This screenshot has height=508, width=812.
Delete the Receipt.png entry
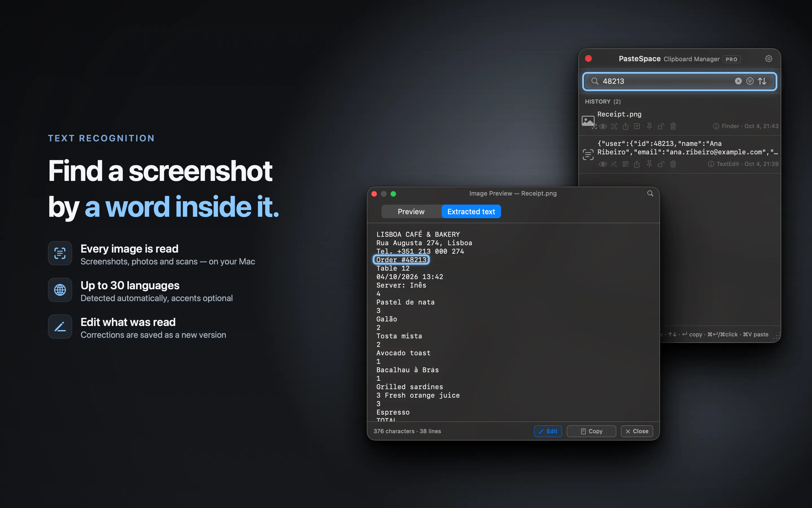coord(673,126)
